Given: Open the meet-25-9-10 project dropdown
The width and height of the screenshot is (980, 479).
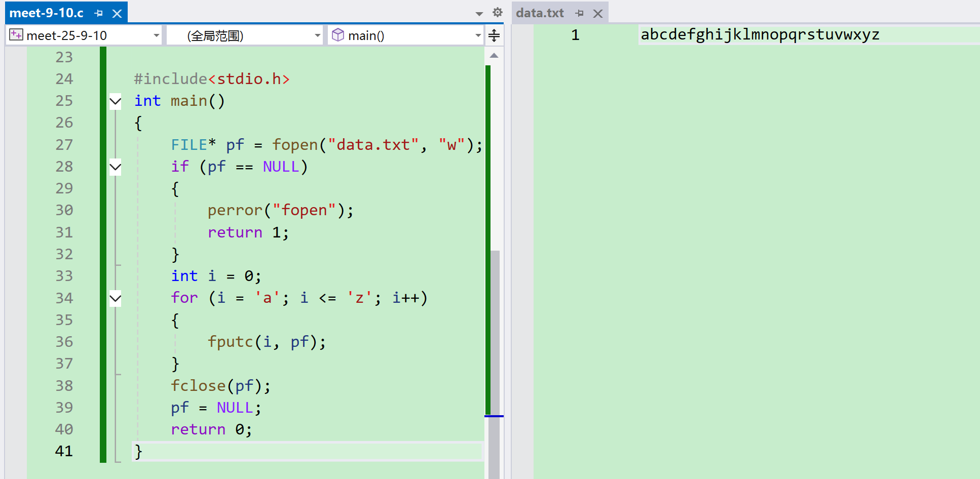Looking at the screenshot, I should 157,35.
